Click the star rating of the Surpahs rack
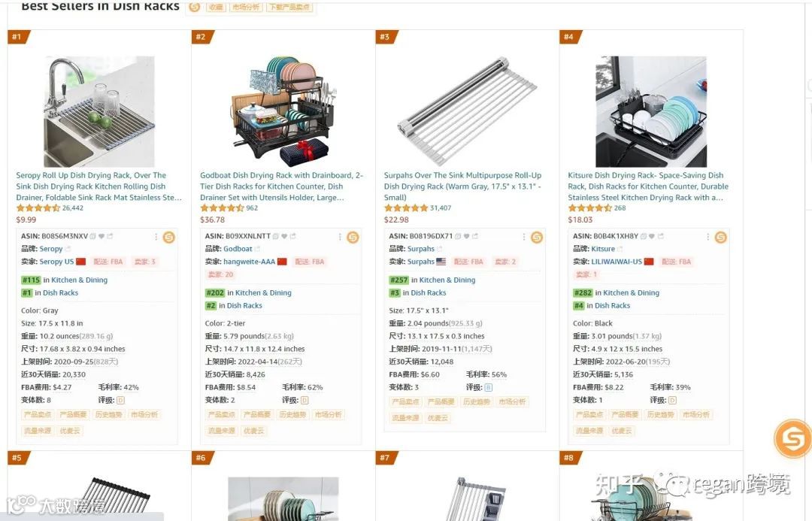 pyautogui.click(x=405, y=208)
